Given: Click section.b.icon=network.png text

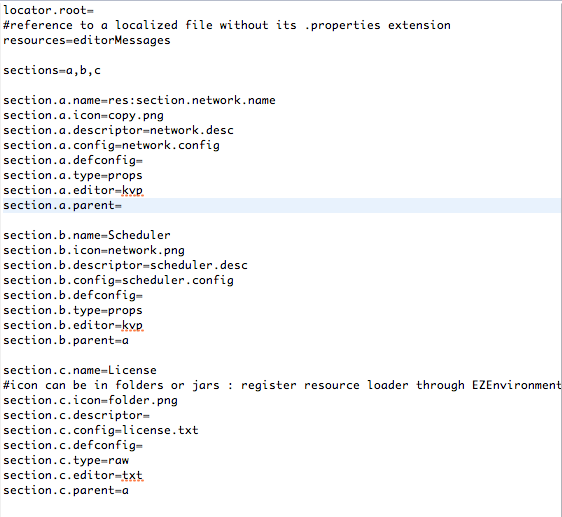Looking at the screenshot, I should (94, 251).
